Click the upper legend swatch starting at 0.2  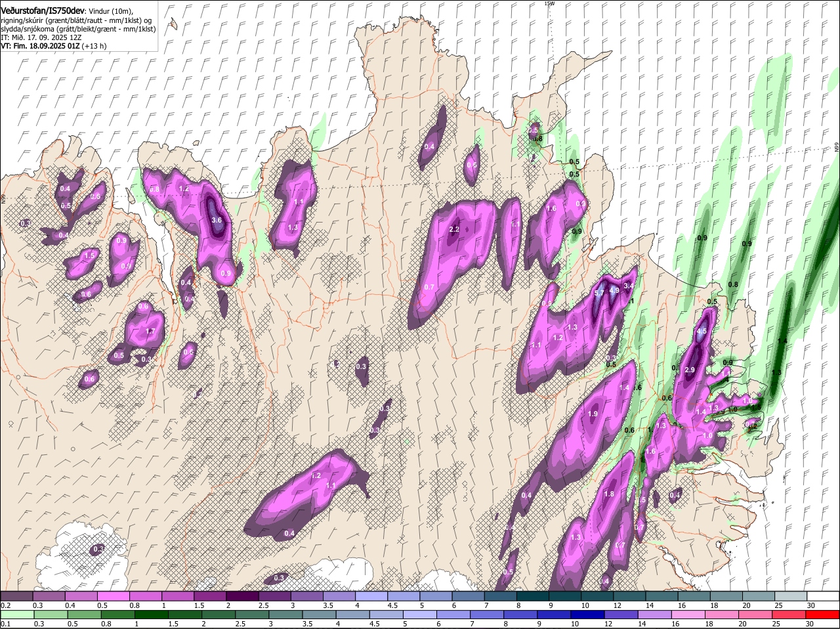coord(16,596)
